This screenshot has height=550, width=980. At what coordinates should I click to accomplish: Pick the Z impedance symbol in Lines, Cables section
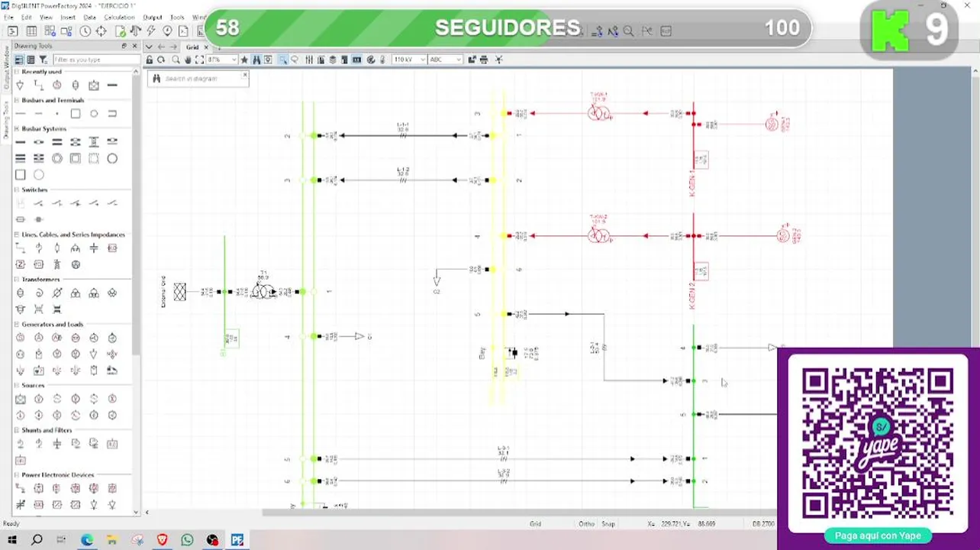point(21,265)
